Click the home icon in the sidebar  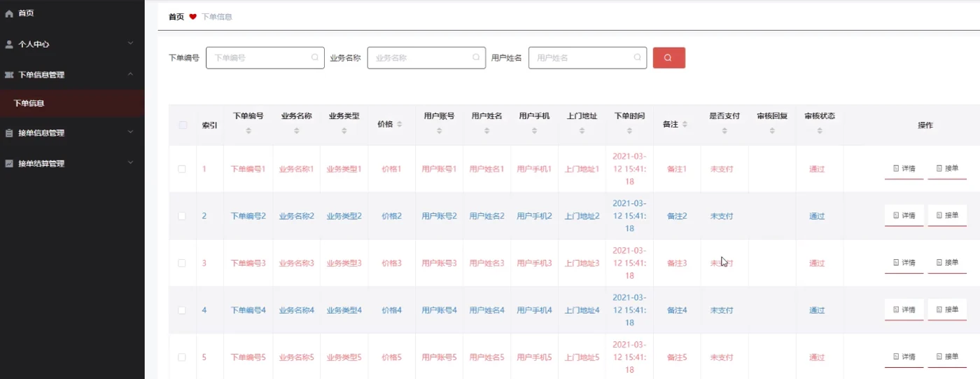[9, 13]
